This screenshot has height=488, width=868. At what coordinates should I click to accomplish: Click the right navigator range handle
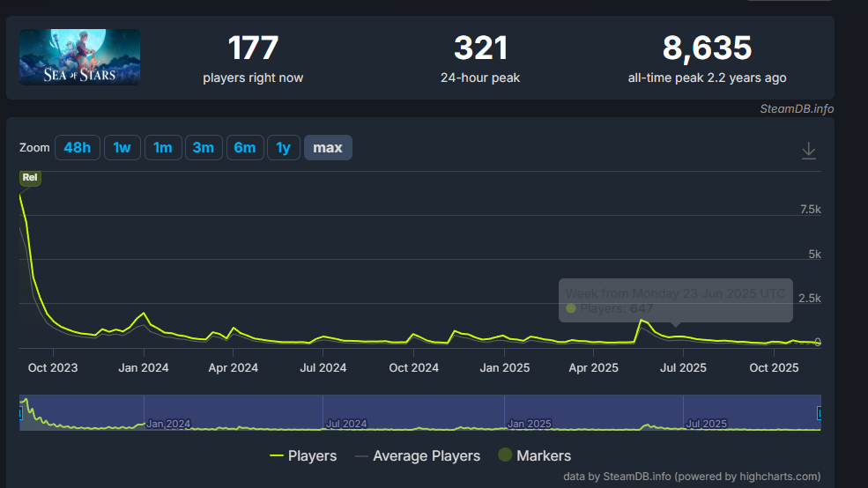tap(820, 412)
